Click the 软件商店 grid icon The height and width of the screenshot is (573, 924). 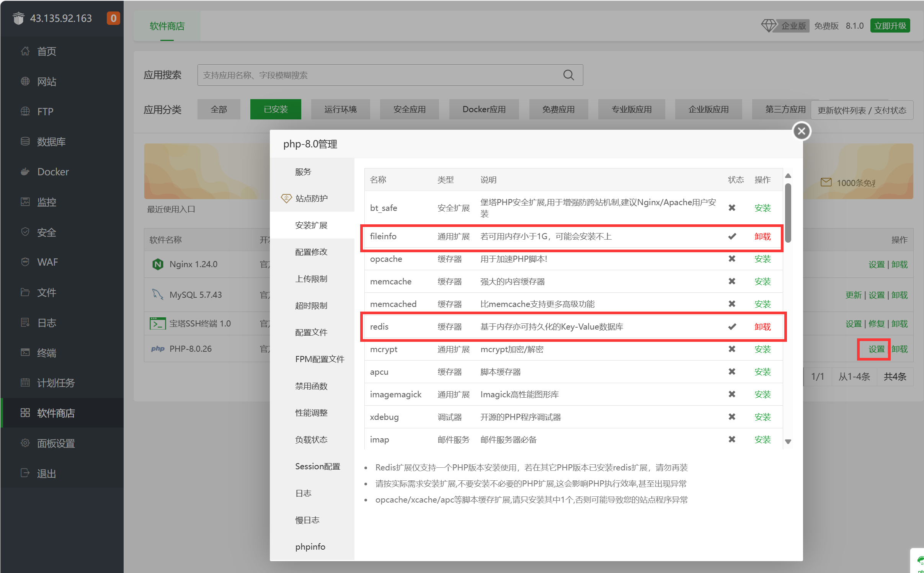pyautogui.click(x=25, y=413)
